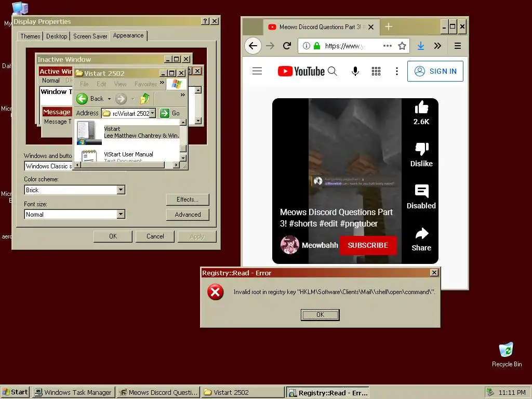Open Advanced appearance settings
Image resolution: width=532 pixels, height=399 pixels.
[187, 215]
